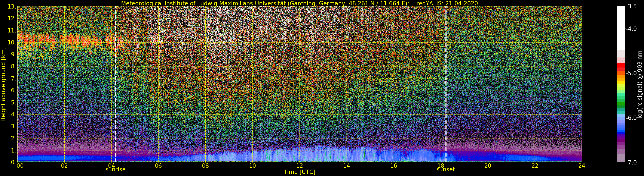Click the '9.' height tick label
Image resolution: width=644 pixels, height=176 pixels.
pos(13,54)
